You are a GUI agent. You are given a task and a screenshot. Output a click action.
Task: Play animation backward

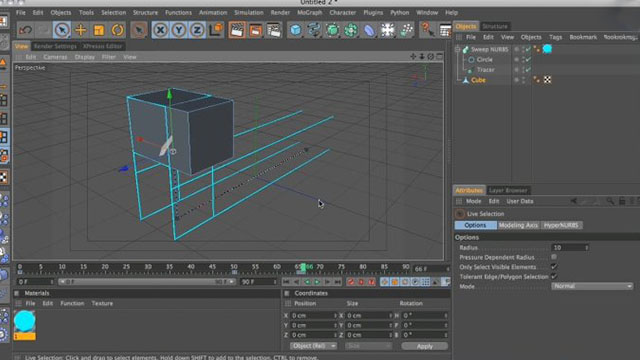(307, 282)
